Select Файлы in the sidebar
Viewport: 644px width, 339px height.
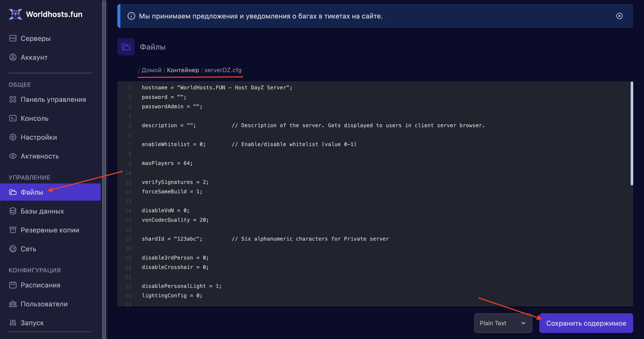click(50, 192)
